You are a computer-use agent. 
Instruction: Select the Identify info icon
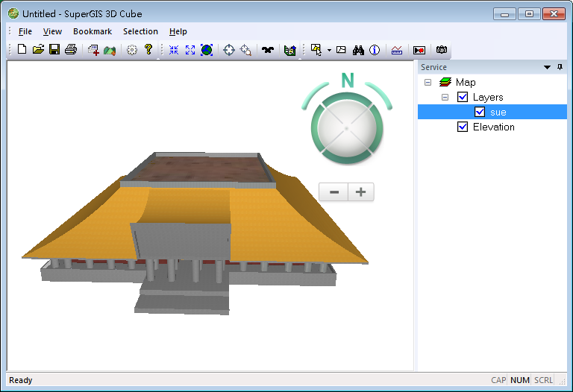[x=375, y=50]
